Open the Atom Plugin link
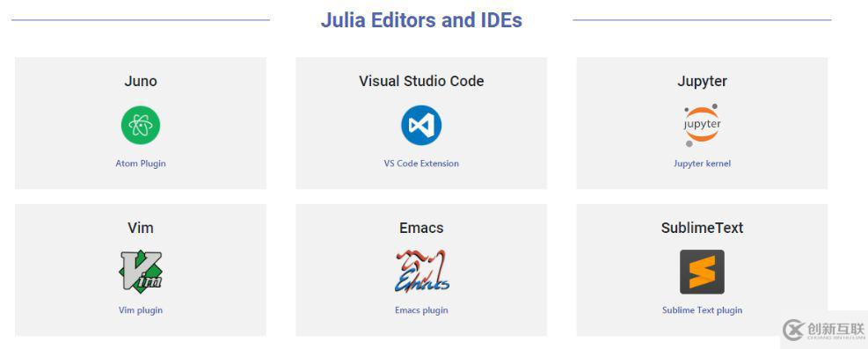 141,164
